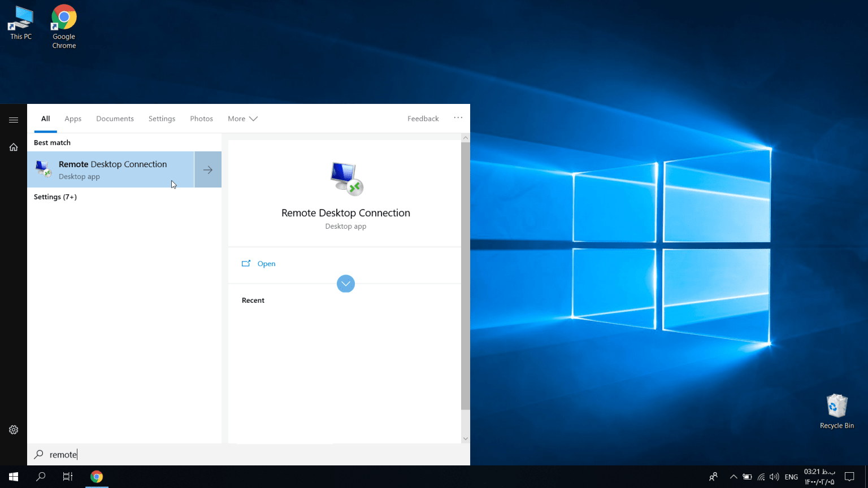Open the Google Chrome desktop shortcut
Screen dimensions: 868x488
(x=64, y=27)
